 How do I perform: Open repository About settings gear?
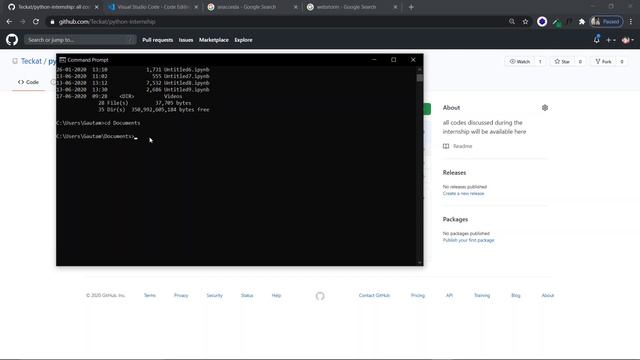click(545, 108)
